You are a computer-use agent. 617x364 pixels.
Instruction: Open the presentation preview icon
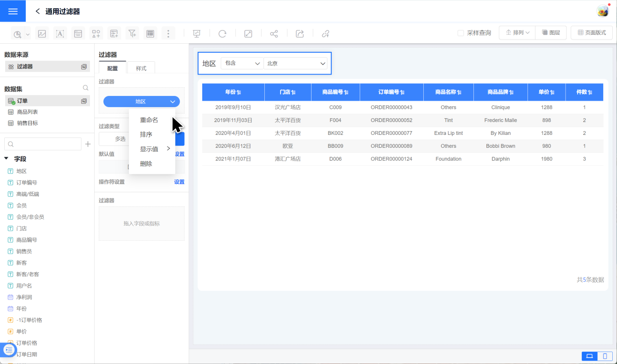[197, 34]
